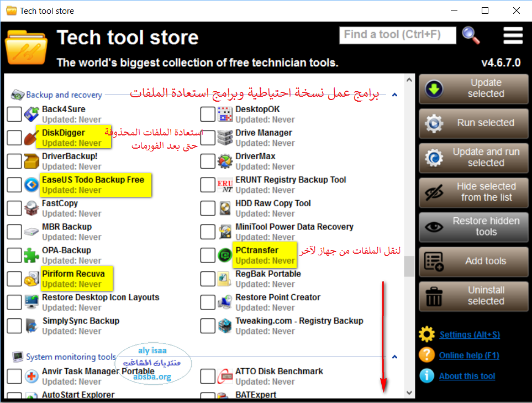
Task: Select the MiniTool Power Data Recovery checkbox
Action: click(x=208, y=232)
